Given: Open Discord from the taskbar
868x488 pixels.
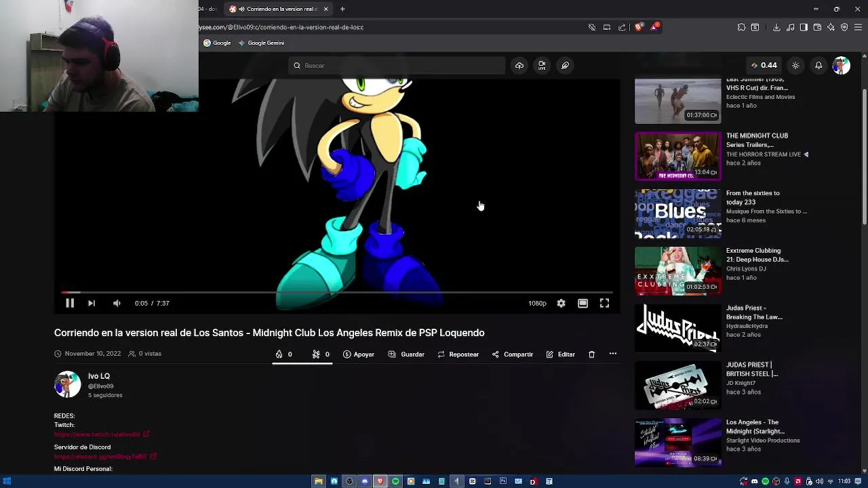Looking at the screenshot, I should coord(365,481).
